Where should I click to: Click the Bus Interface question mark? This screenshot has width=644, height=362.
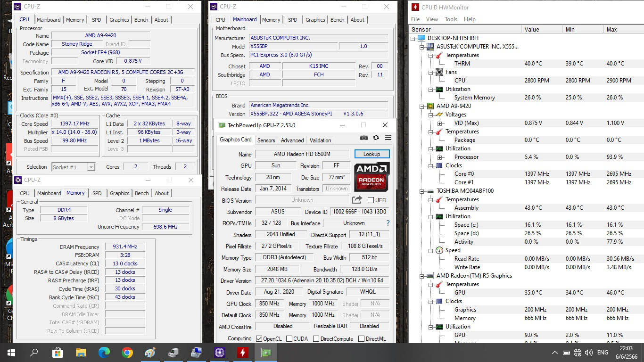pyautogui.click(x=388, y=223)
